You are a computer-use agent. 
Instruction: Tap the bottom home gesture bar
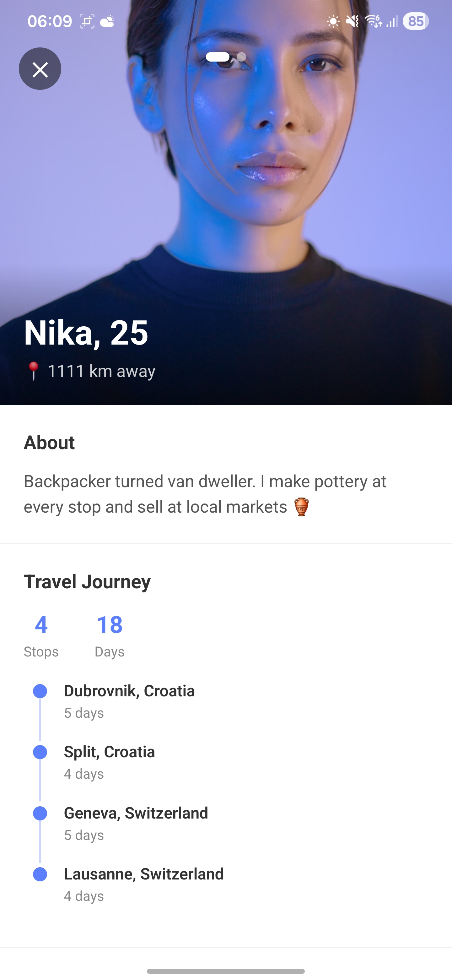(226, 971)
